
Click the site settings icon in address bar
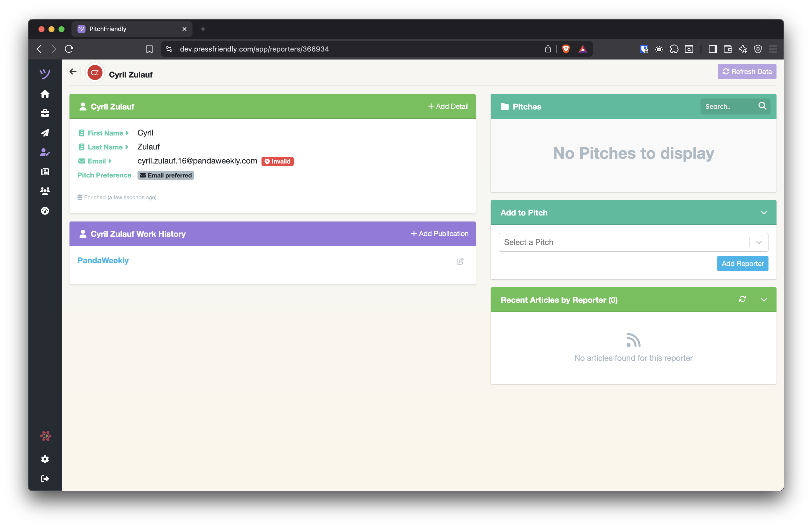coord(169,49)
